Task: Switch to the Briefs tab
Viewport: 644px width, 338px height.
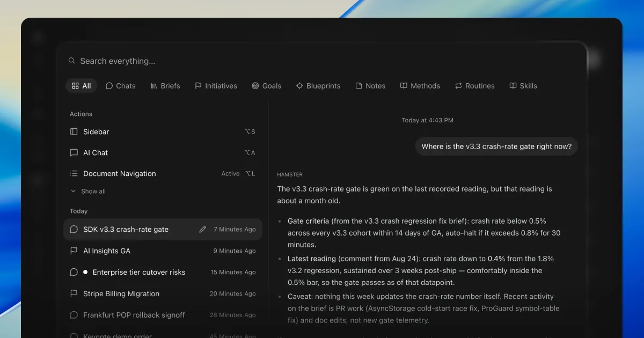Action: pos(165,86)
